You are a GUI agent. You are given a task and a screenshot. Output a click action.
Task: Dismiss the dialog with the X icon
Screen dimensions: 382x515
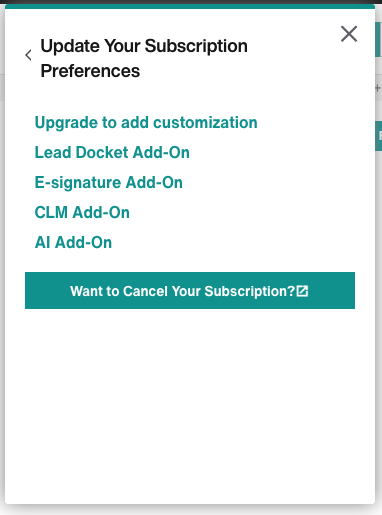click(349, 34)
